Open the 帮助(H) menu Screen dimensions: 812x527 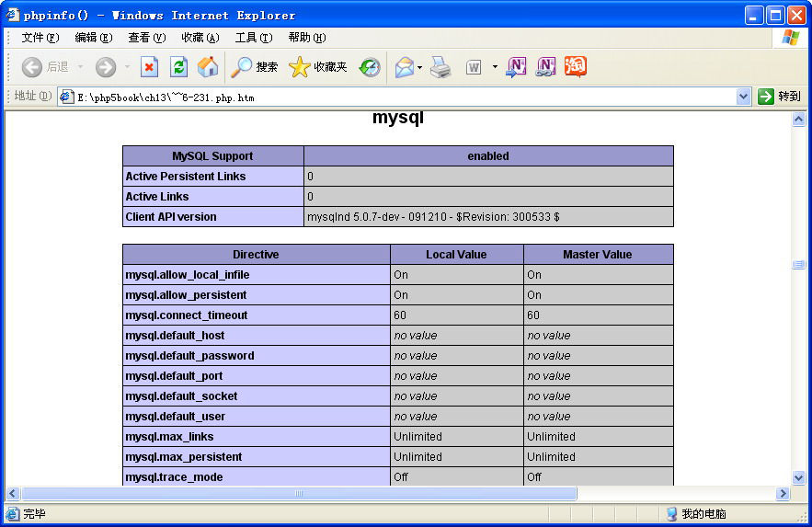(307, 38)
